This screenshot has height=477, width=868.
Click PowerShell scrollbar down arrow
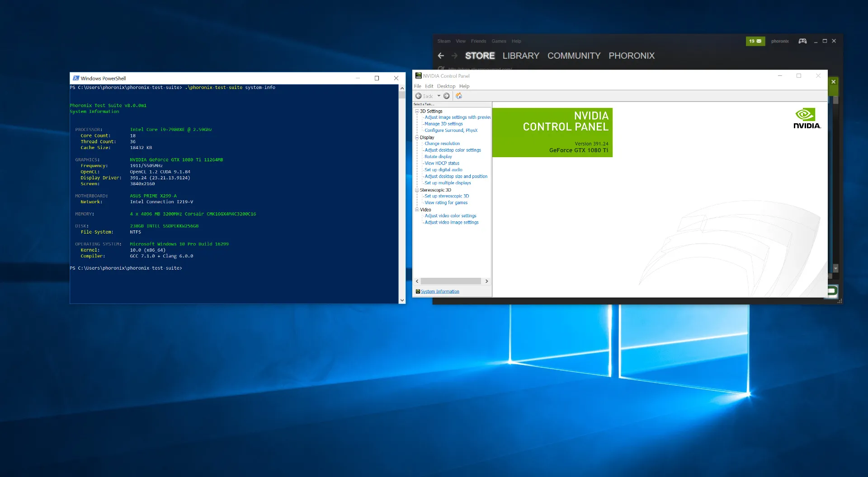pos(402,300)
